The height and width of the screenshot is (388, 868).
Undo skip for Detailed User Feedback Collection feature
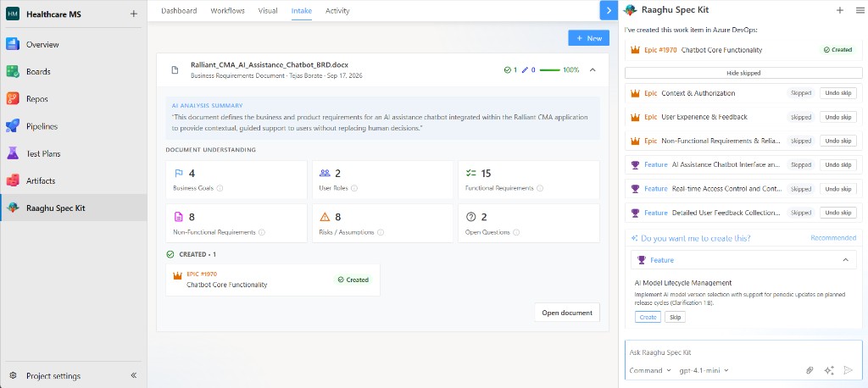(838, 213)
